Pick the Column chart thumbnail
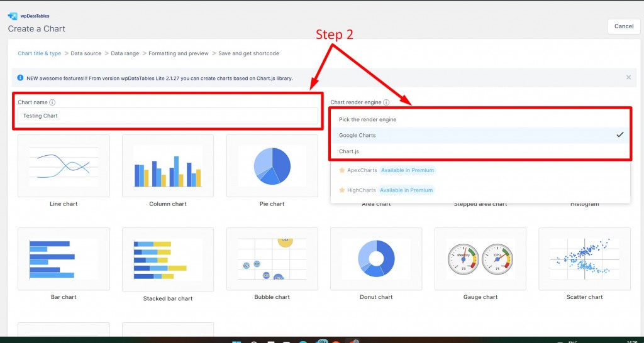 (x=168, y=166)
